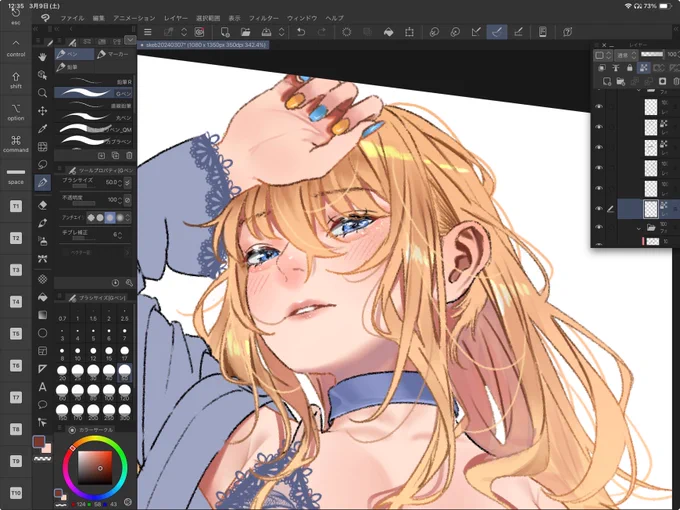Tap the command edge keyboard key
680x510 pixels.
16,144
